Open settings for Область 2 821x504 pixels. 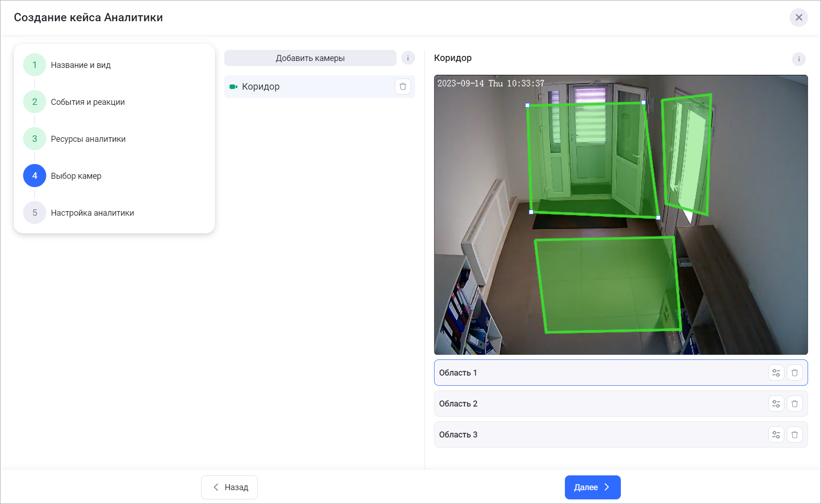point(776,404)
